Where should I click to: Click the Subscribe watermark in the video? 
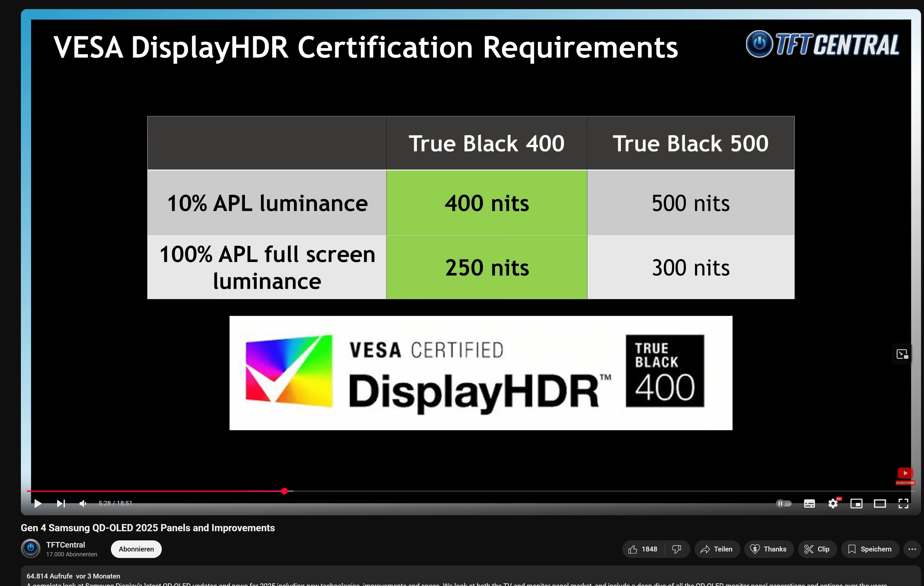pos(905,476)
